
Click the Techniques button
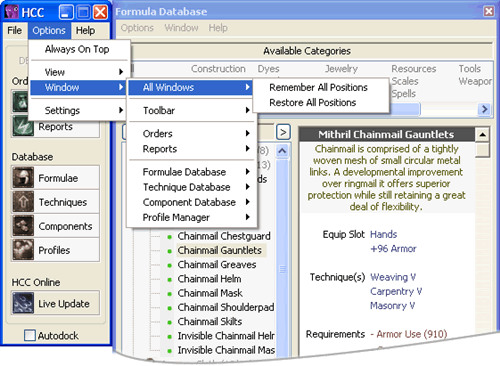point(56,202)
